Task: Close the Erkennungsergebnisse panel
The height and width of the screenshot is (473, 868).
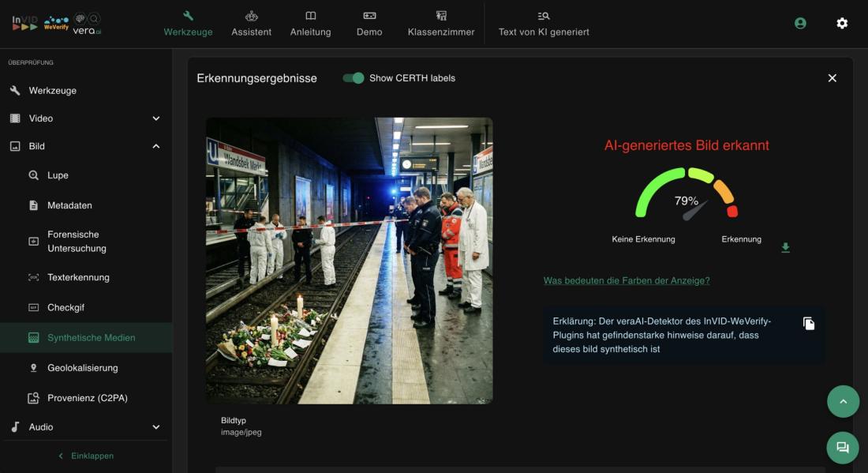Action: click(x=832, y=78)
